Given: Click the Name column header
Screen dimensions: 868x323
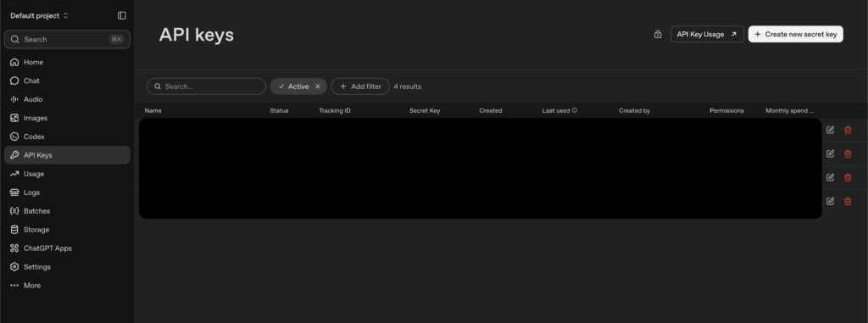Looking at the screenshot, I should (153, 111).
